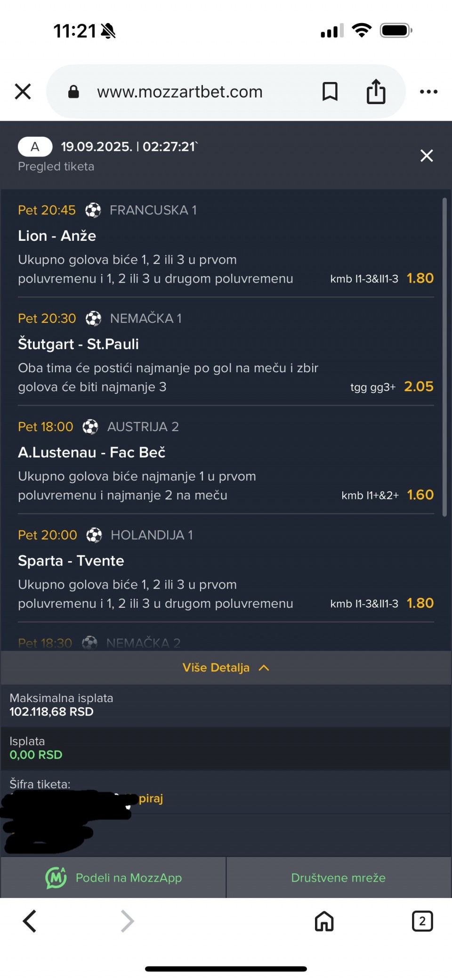Open the browser tabs counter
This screenshot has width=452, height=980.
(x=422, y=921)
